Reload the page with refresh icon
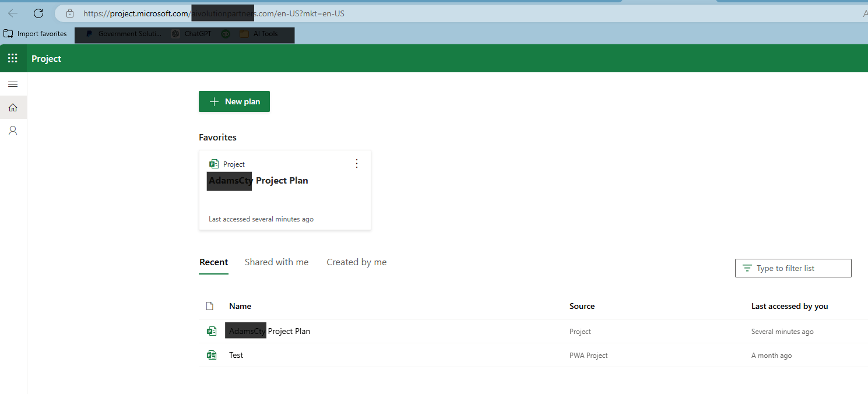 point(38,13)
